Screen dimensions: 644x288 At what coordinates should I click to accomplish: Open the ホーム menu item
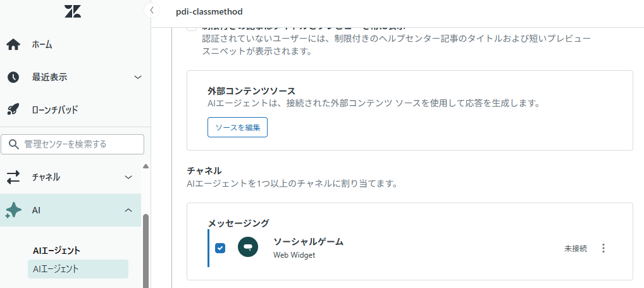point(42,44)
